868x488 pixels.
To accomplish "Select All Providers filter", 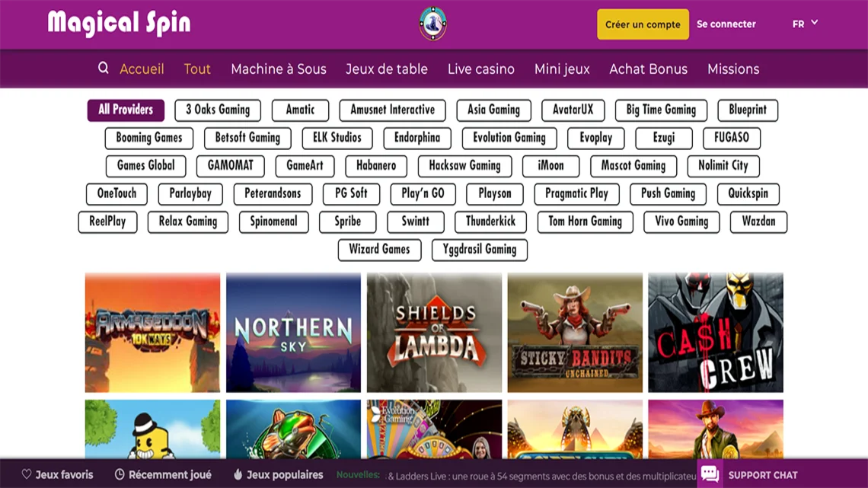I will pos(126,110).
